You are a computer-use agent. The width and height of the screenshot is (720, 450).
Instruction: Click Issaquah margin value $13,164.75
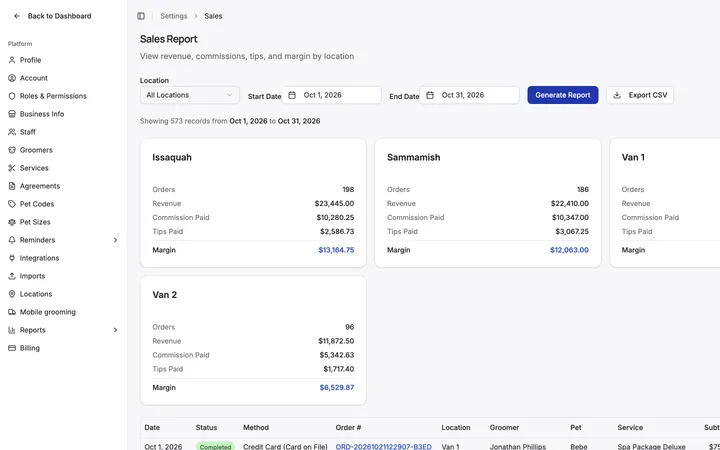pos(336,250)
